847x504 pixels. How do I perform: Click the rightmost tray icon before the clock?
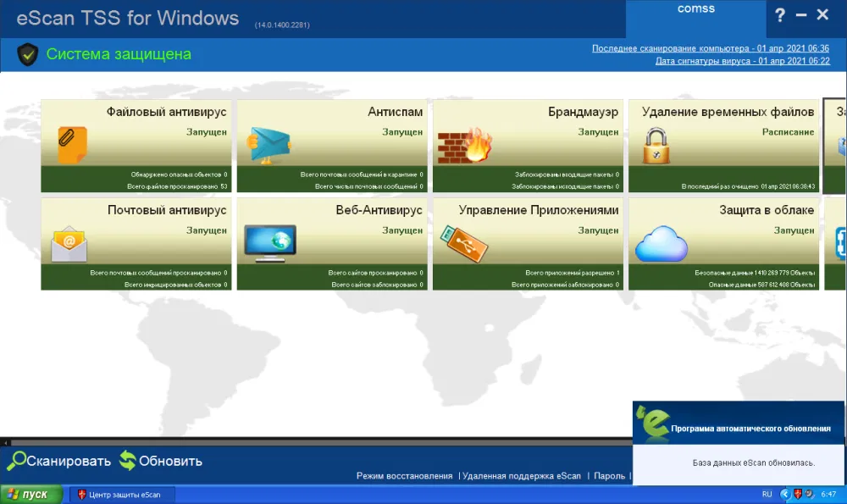click(809, 494)
